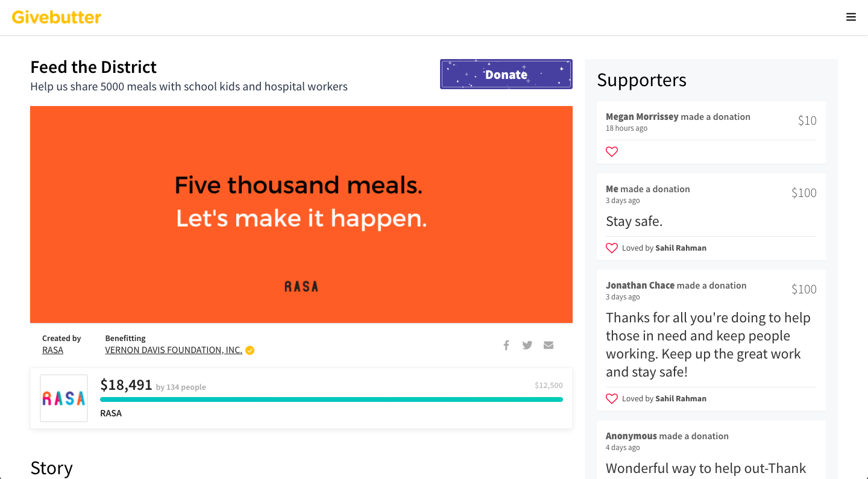Screen dimensions: 868x479
Task: Toggle heart on the "Stay safe." donation
Action: click(612, 248)
